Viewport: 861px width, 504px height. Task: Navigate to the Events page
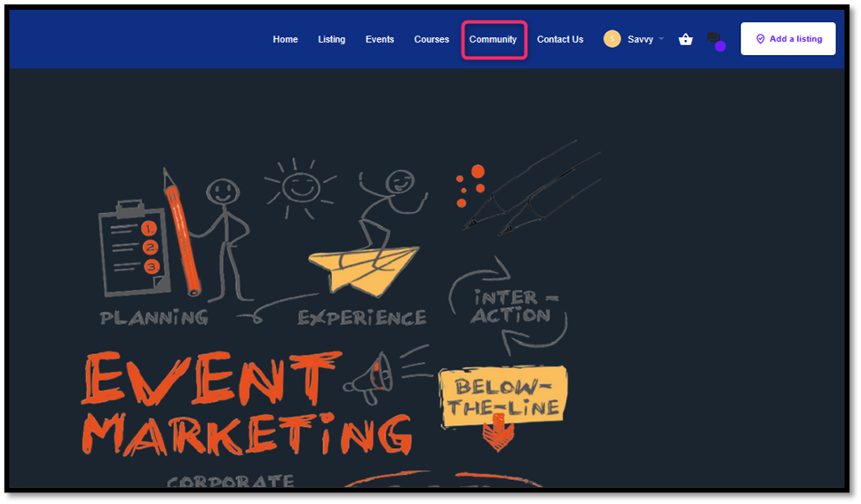(380, 40)
